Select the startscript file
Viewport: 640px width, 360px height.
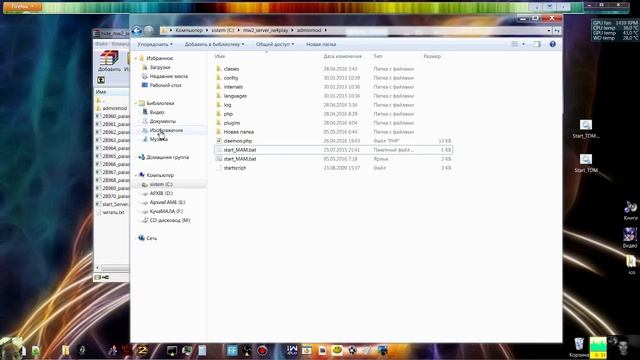[235, 168]
